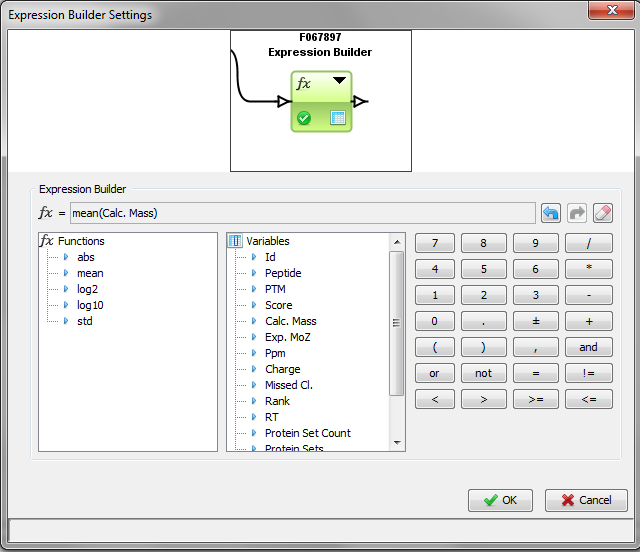Click the Variables scrollbar thumb

396,323
